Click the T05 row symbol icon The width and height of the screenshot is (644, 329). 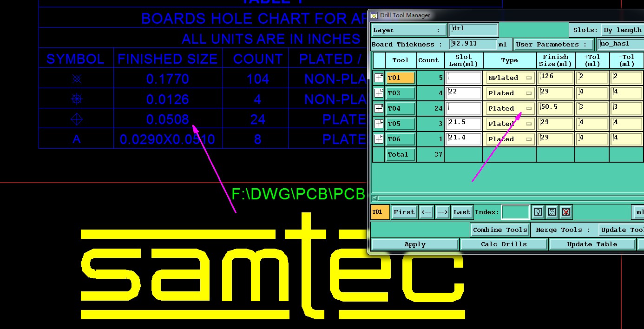click(x=379, y=124)
